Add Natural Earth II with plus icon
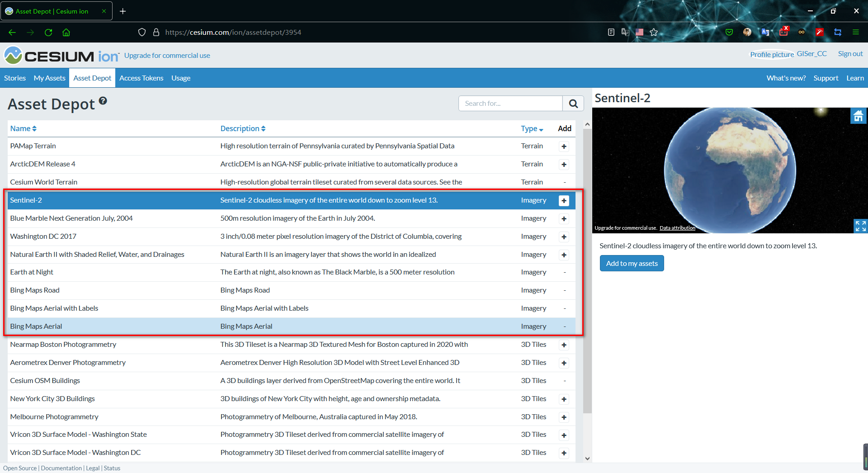Viewport: 868px width, 473px height. (564, 255)
